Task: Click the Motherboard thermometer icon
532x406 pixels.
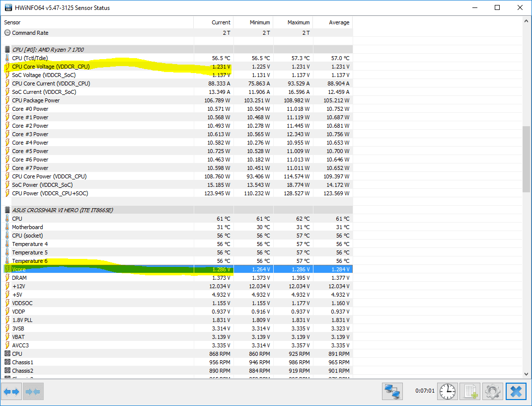Action: click(x=7, y=227)
